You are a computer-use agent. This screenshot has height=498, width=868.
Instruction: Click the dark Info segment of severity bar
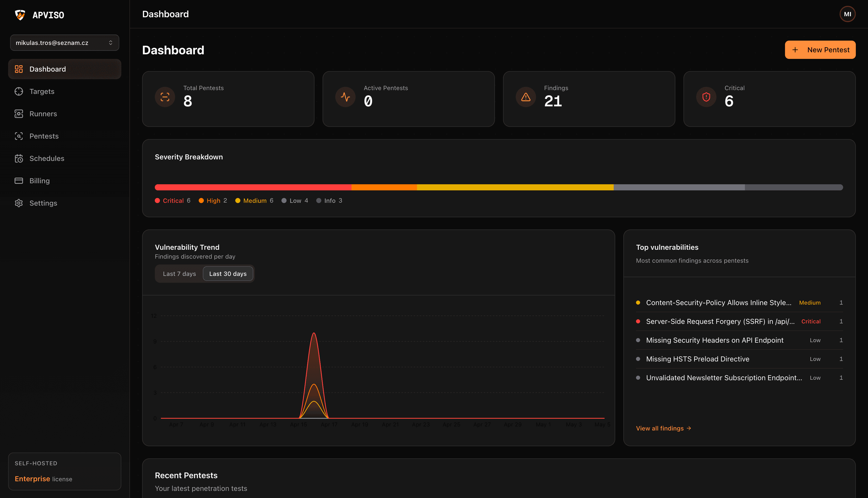[794, 187]
